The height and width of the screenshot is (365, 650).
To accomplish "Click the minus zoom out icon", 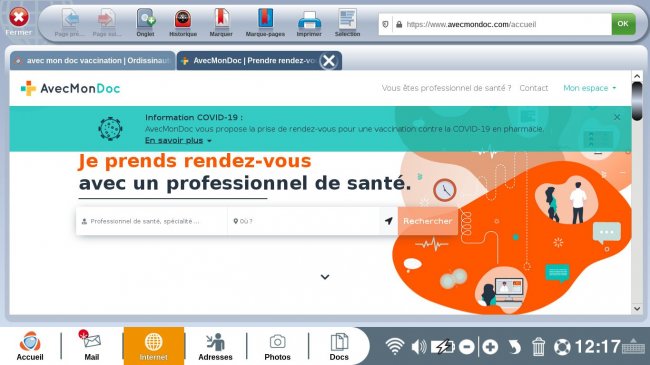I will (x=467, y=346).
